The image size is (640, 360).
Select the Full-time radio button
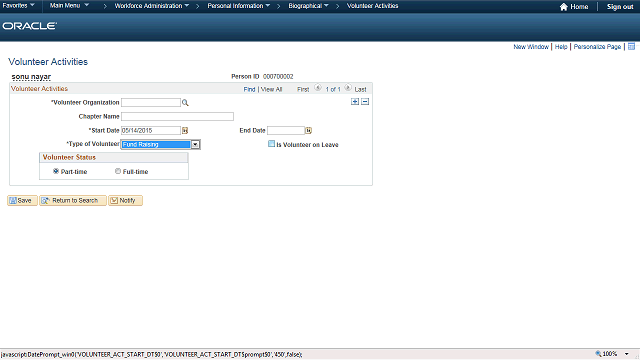(x=118, y=171)
